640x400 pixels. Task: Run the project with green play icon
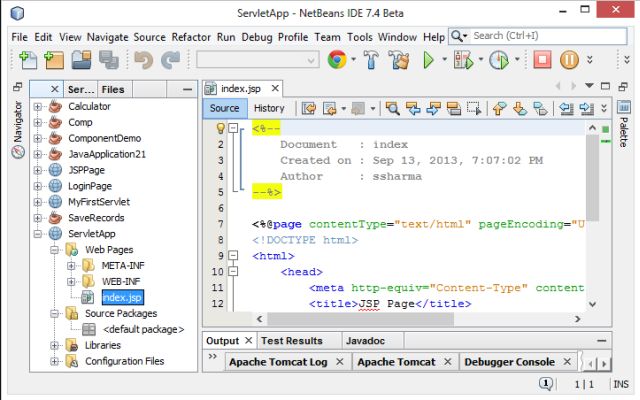(428, 60)
